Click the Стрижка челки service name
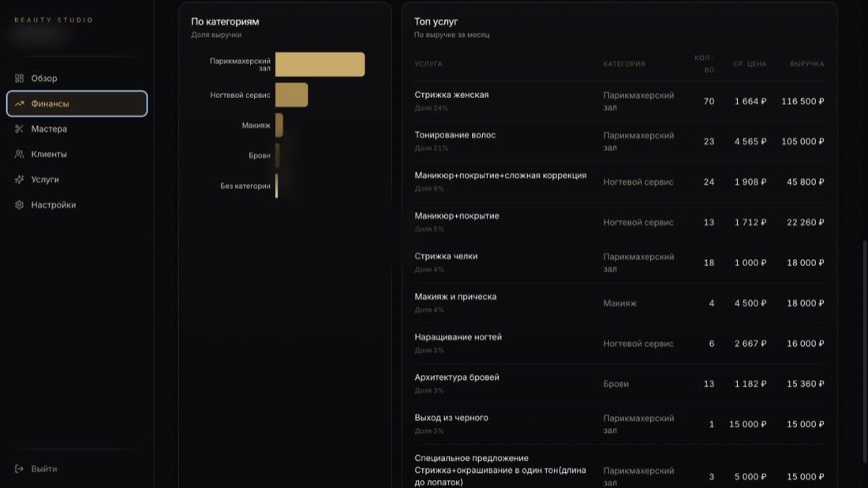This screenshot has height=488, width=868. pyautogui.click(x=446, y=256)
